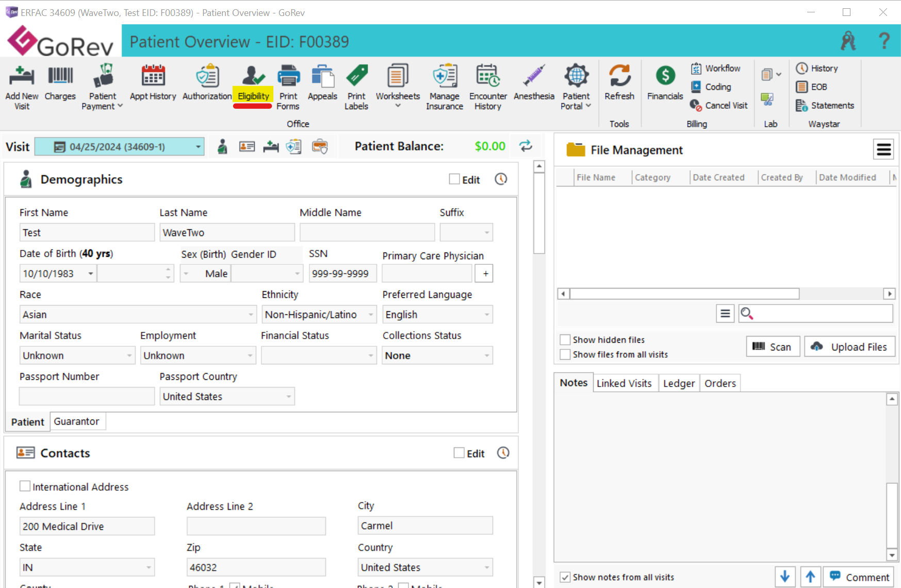Viewport: 901px width, 588px height.
Task: Open the Appt History calendar
Action: [153, 82]
